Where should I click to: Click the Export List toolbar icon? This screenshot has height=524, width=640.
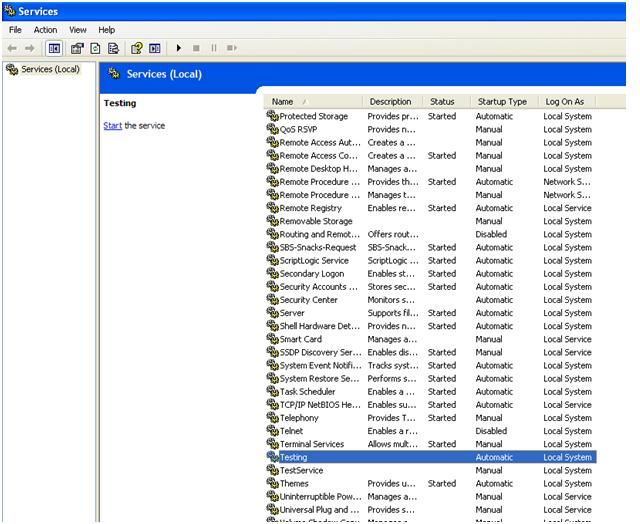coord(113,48)
